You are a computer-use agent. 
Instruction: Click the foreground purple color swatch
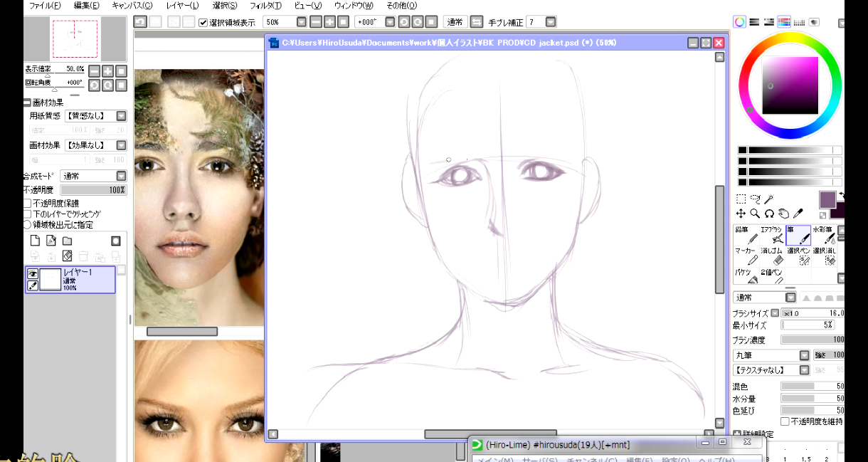tap(827, 200)
